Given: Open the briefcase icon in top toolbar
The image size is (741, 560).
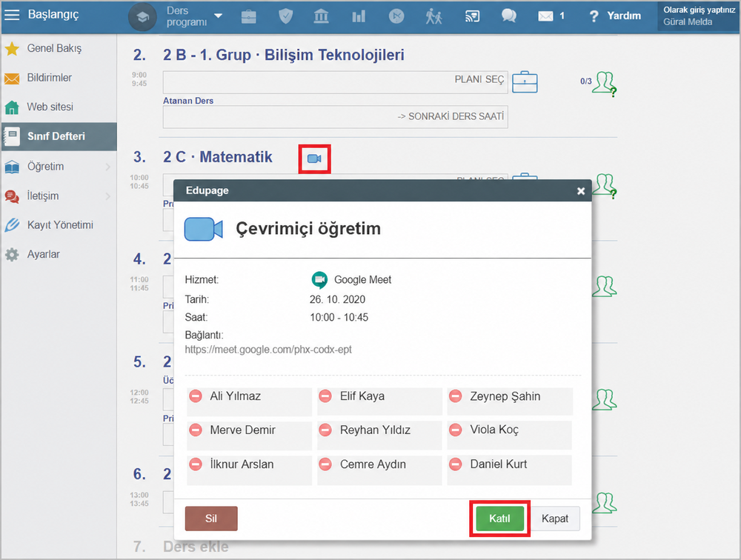Looking at the screenshot, I should point(248,16).
